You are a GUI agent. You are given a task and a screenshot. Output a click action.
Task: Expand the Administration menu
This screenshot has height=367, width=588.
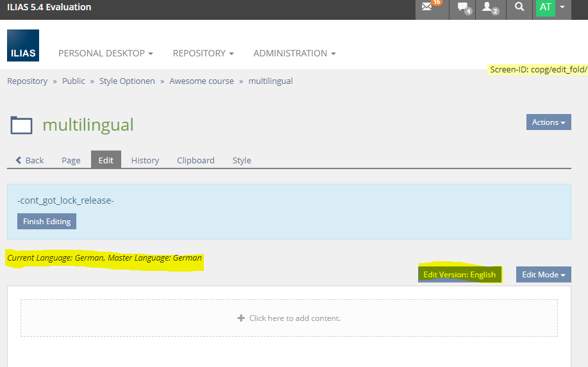294,53
